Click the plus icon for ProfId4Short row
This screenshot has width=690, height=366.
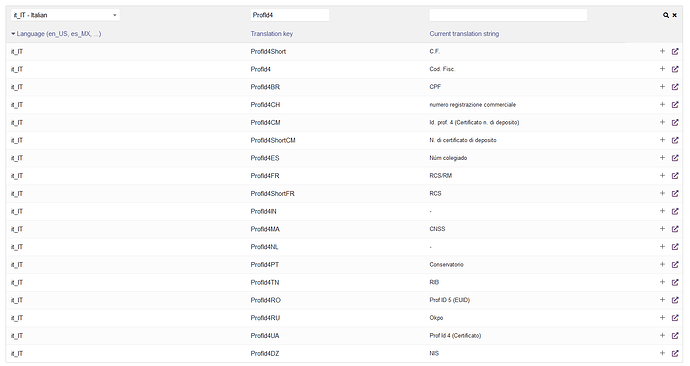point(662,51)
